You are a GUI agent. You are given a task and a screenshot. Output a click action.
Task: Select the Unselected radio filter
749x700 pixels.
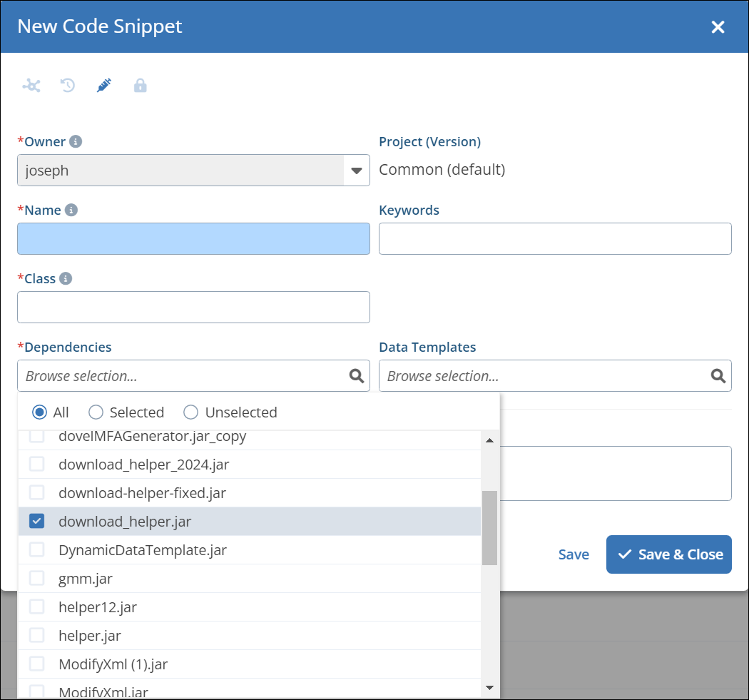coord(191,412)
